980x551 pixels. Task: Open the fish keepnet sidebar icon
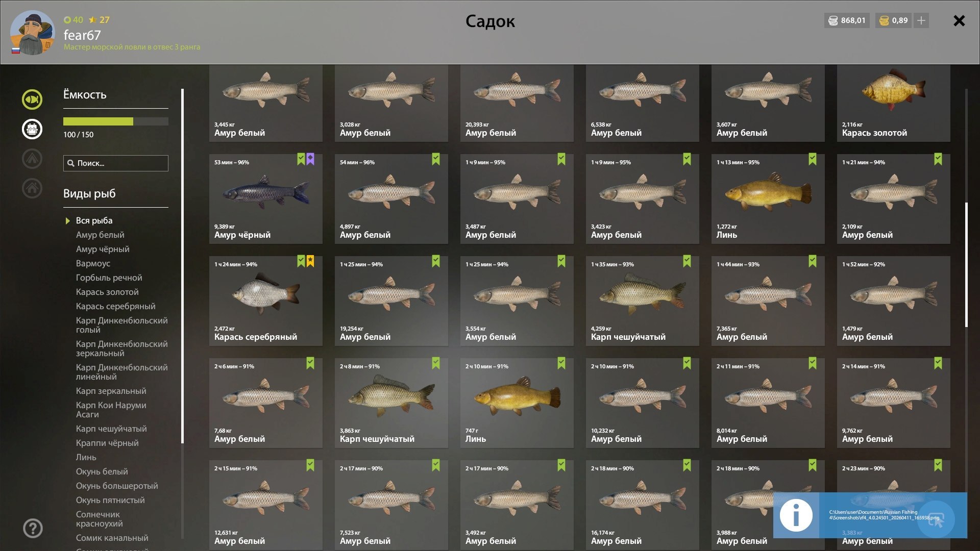[x=32, y=99]
